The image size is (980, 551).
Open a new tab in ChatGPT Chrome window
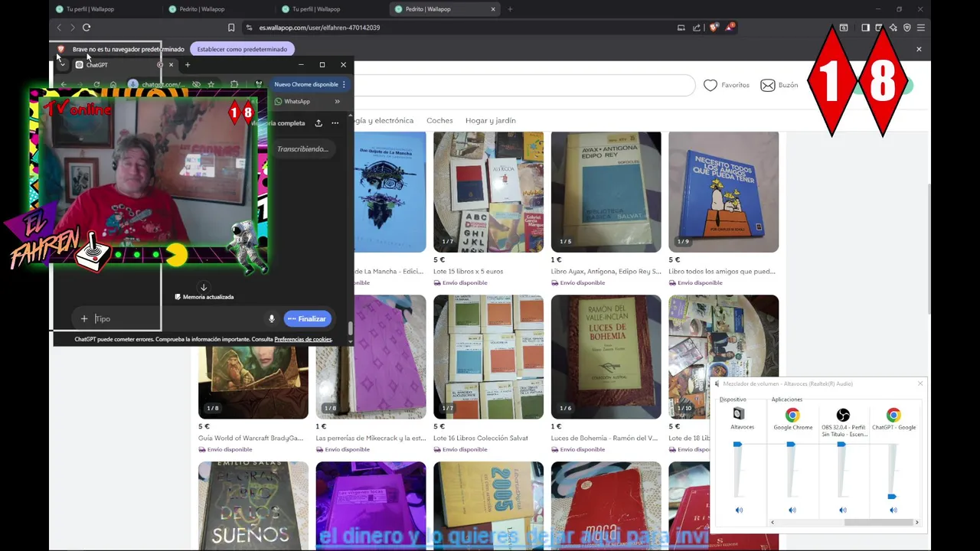tap(188, 65)
